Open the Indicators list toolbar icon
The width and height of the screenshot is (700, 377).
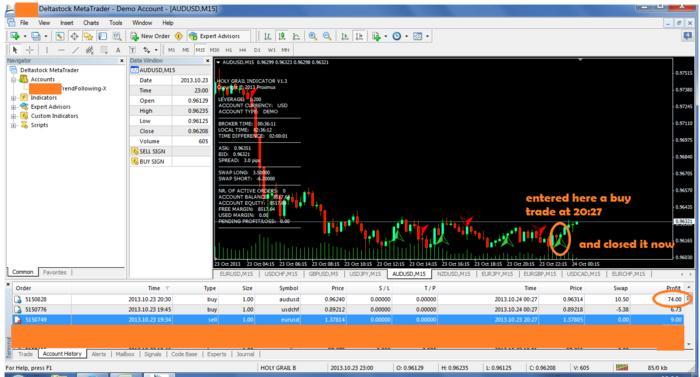(x=376, y=36)
